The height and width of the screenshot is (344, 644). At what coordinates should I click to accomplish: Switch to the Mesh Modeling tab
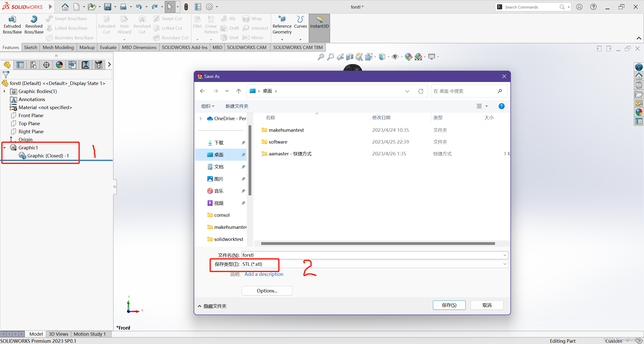click(x=58, y=47)
